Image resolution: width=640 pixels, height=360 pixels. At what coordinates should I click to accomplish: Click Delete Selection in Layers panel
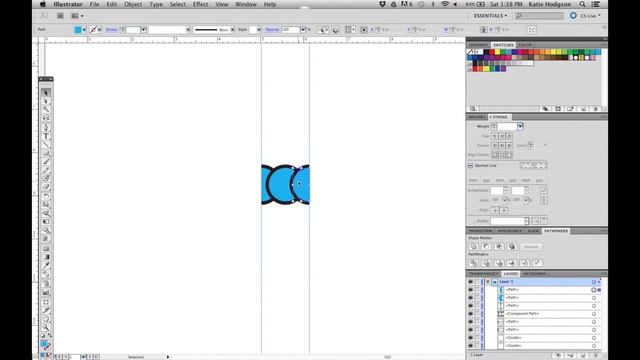tap(595, 356)
